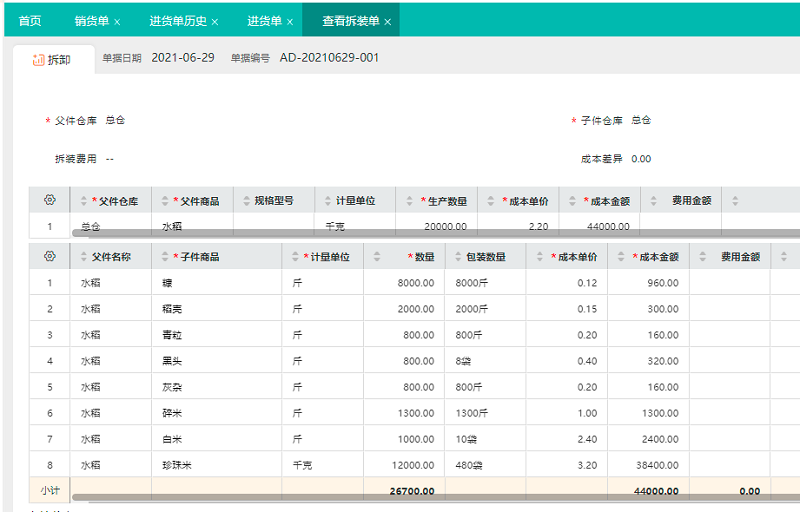Click document number AD-20210629-001
Image resolution: width=800 pixels, height=512 pixels.
[329, 58]
